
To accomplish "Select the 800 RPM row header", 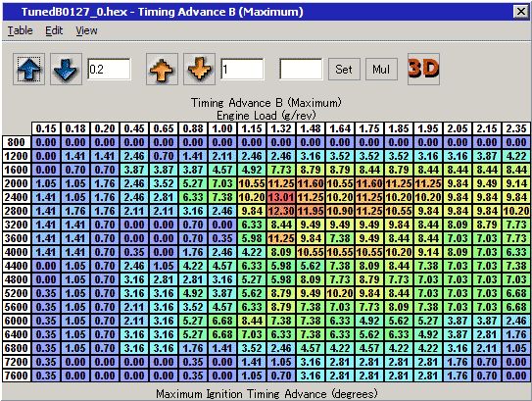I will [17, 142].
